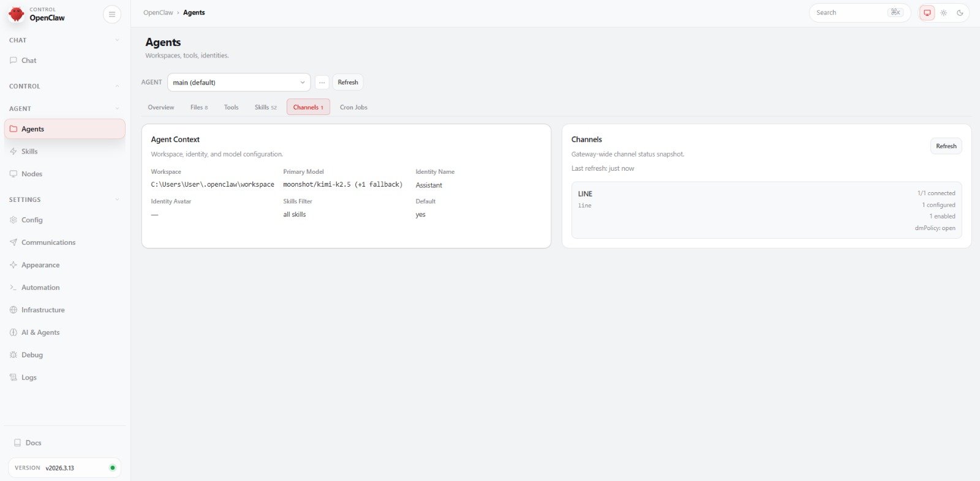
Task: Click the Agents breadcrumb text
Action: pyautogui.click(x=194, y=13)
